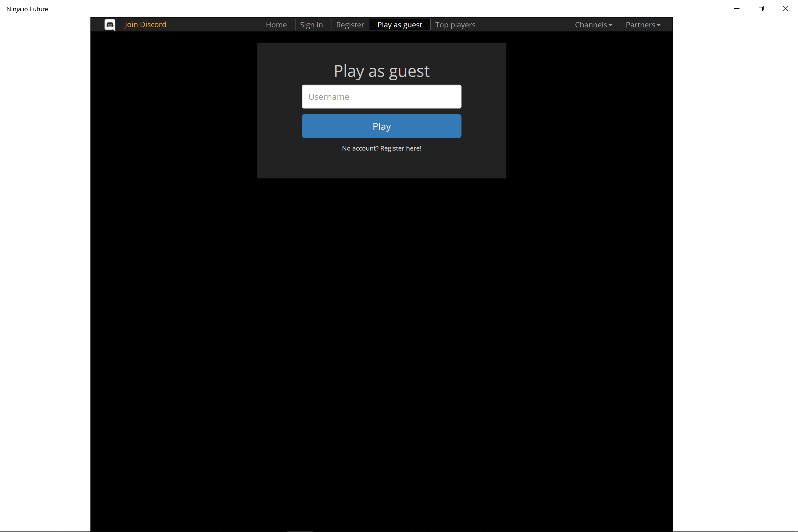Close the Ninja.io Future window

tap(785, 9)
